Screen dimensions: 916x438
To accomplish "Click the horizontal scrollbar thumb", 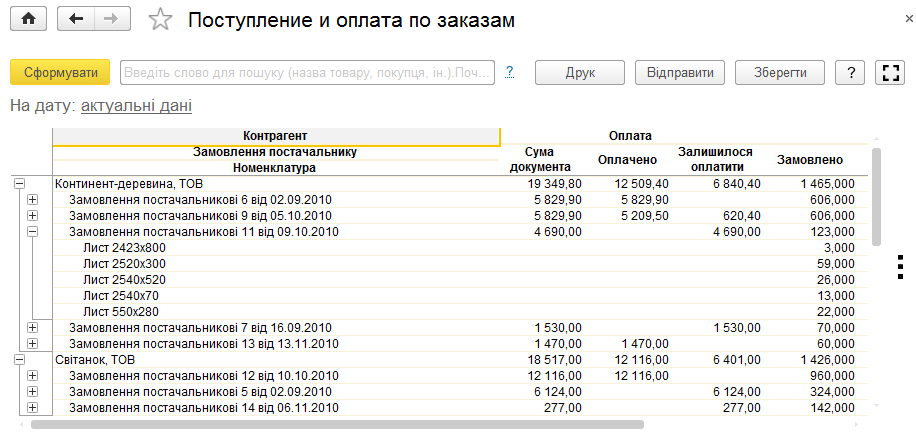I will (x=337, y=425).
